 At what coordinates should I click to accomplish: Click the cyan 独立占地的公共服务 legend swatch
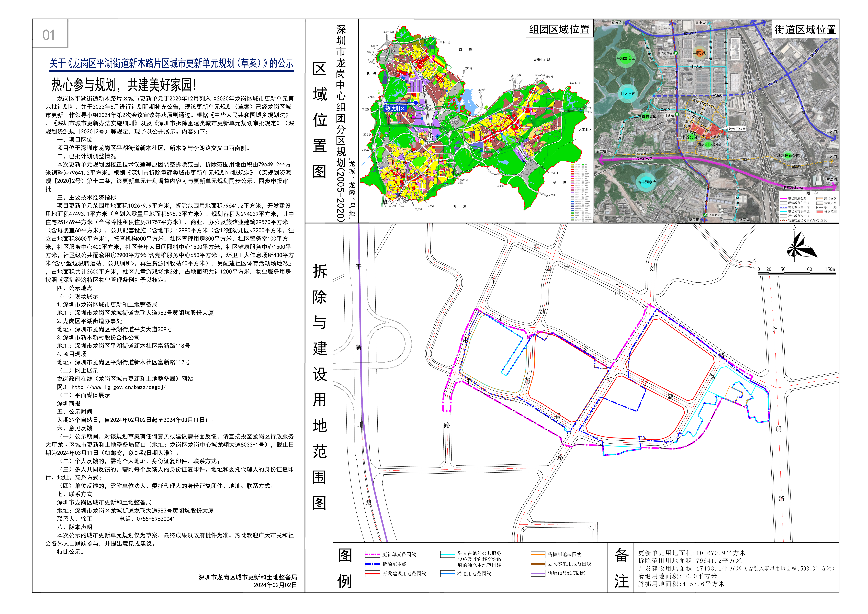pyautogui.click(x=448, y=554)
